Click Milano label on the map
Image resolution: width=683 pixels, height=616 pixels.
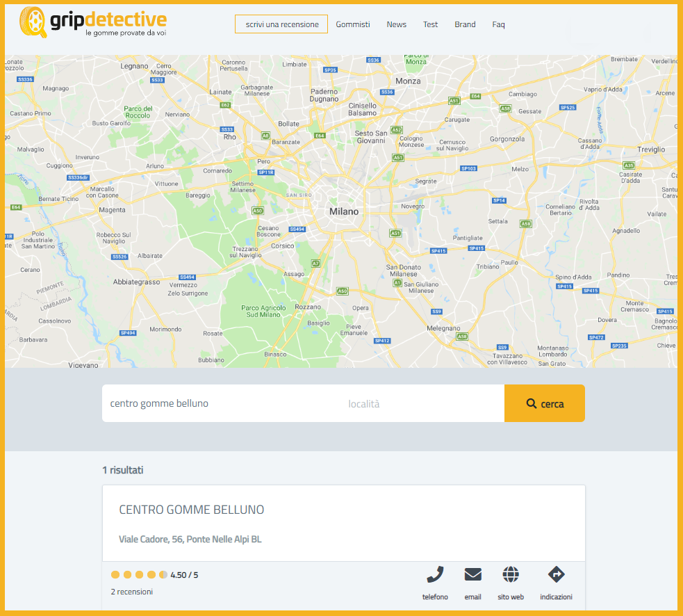tap(344, 211)
